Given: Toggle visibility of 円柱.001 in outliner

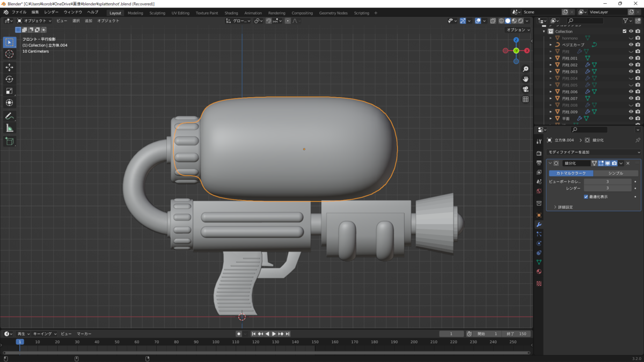Looking at the screenshot, I should click(x=631, y=58).
